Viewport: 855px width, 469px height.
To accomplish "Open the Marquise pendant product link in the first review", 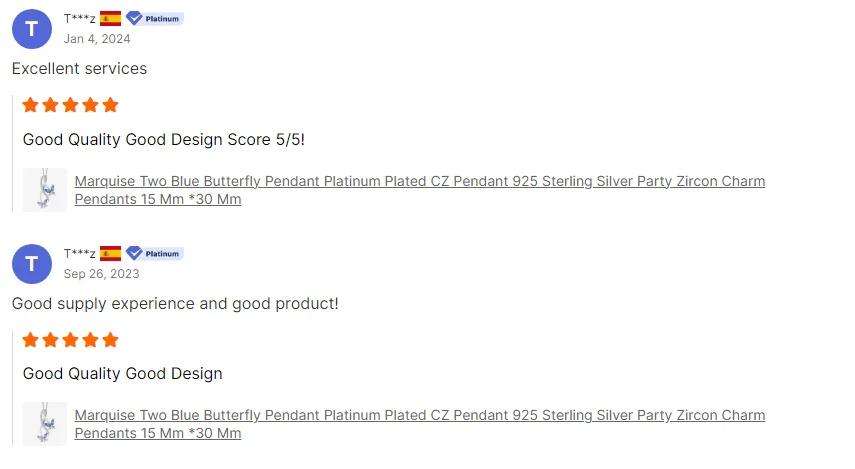I will point(420,182).
